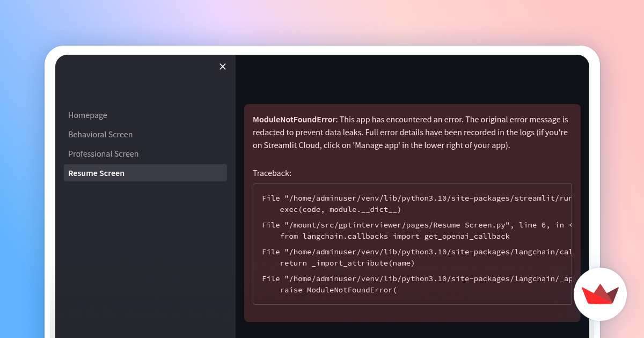The width and height of the screenshot is (644, 338).
Task: Click the ModuleNotFoundError bold label
Action: coord(294,119)
